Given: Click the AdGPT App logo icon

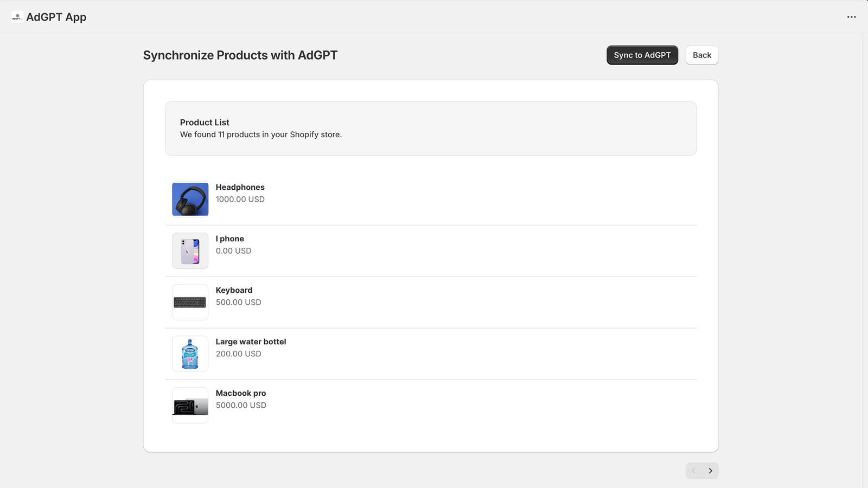Looking at the screenshot, I should pos(17,17).
